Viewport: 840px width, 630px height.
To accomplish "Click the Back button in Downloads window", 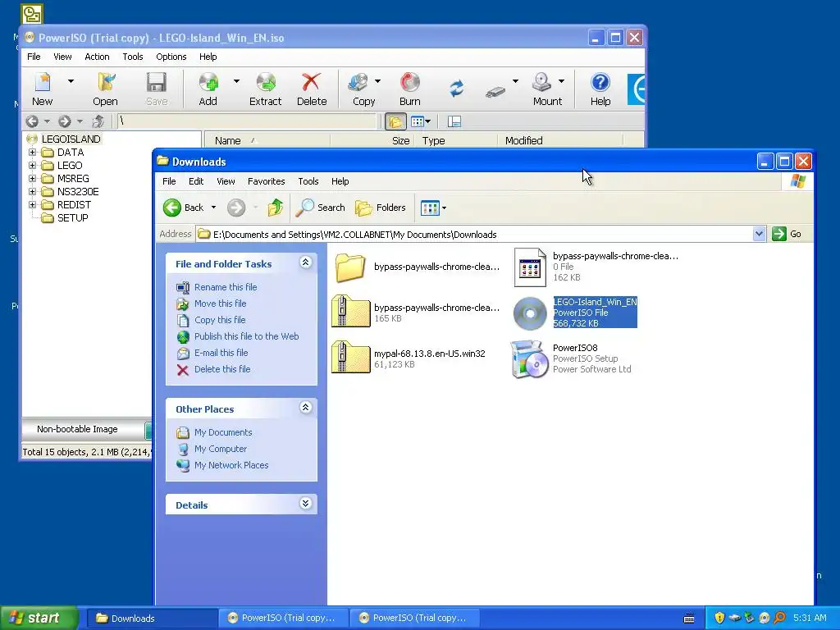I will 184,208.
